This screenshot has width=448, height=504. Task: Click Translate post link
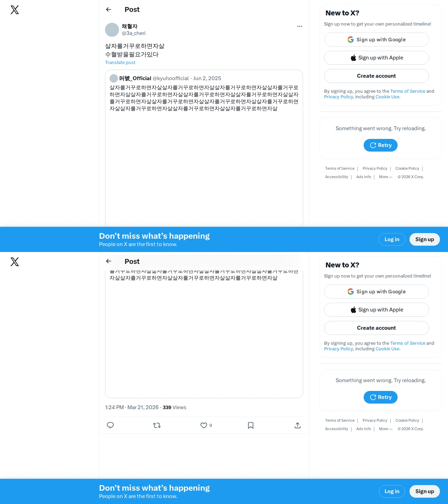point(120,62)
